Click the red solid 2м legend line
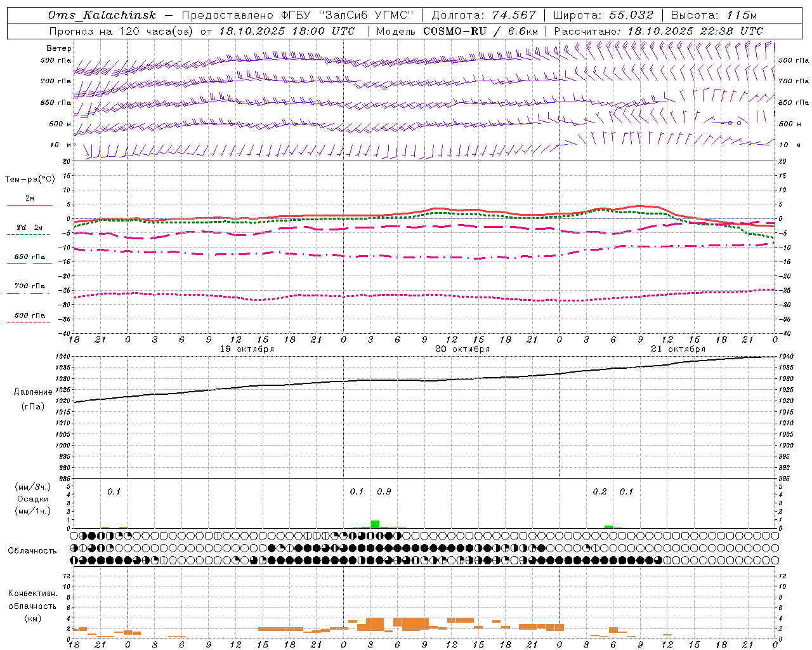This screenshot has height=650, width=812. tap(29, 205)
